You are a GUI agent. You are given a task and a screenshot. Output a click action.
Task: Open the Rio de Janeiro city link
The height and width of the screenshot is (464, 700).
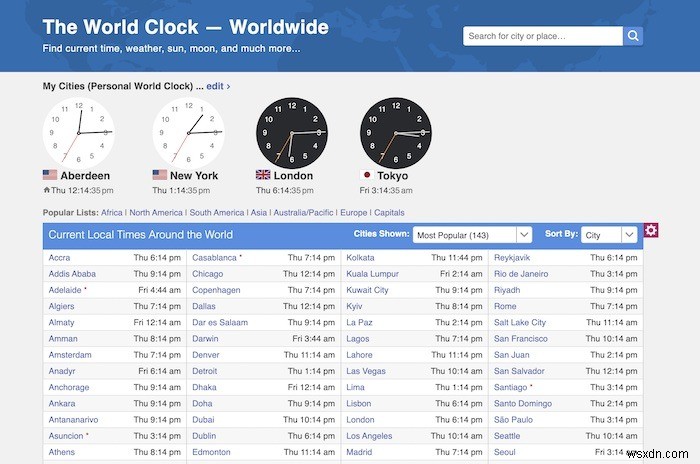point(521,274)
